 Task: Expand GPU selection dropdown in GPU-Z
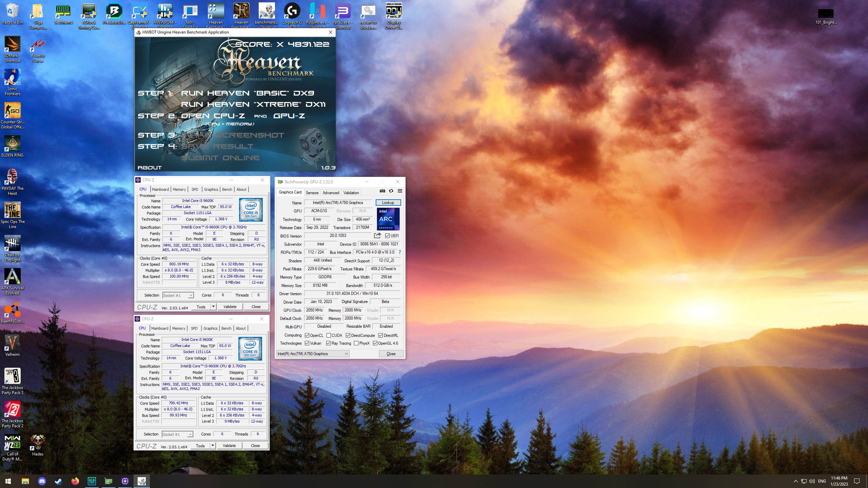pyautogui.click(x=313, y=354)
